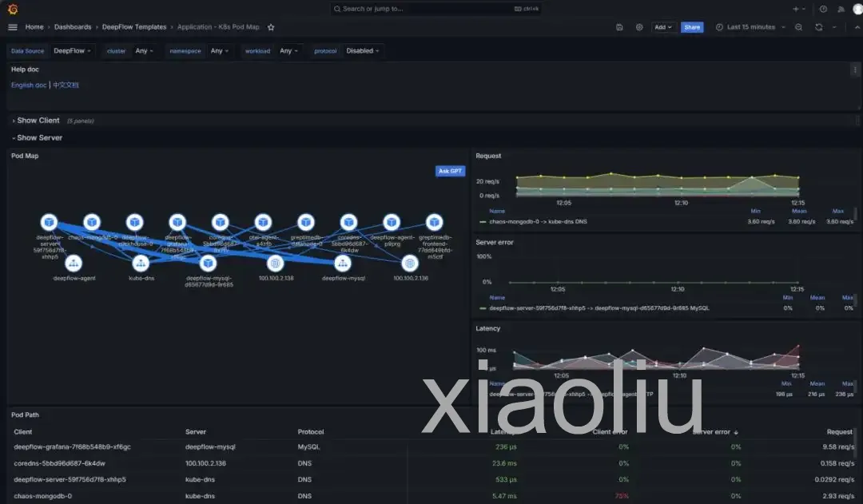Open the protocol Disabled dropdown
Image resolution: width=863 pixels, height=504 pixels.
tap(362, 50)
